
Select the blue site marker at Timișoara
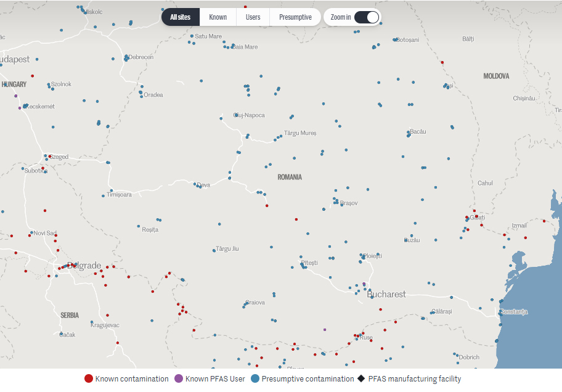tap(103, 196)
